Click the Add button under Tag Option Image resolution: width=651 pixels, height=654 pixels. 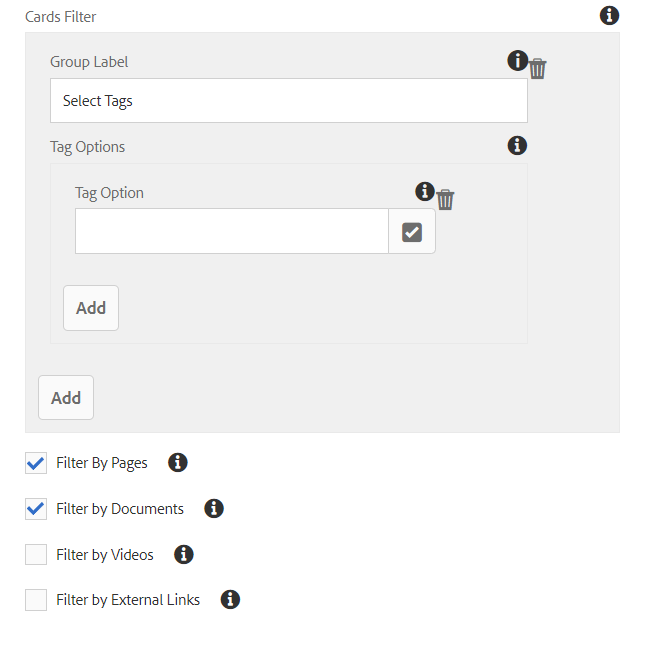[91, 308]
